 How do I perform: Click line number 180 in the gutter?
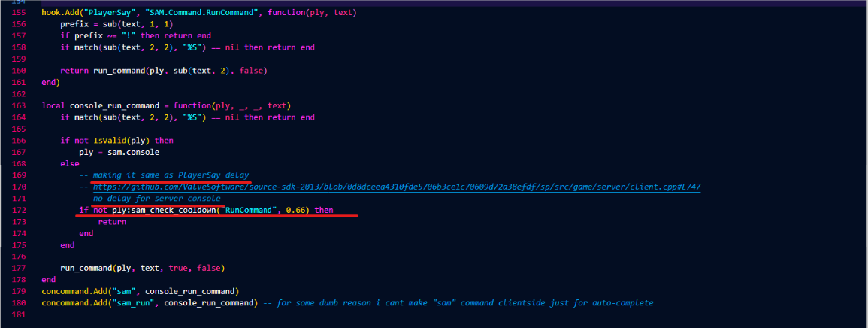pyautogui.click(x=18, y=303)
